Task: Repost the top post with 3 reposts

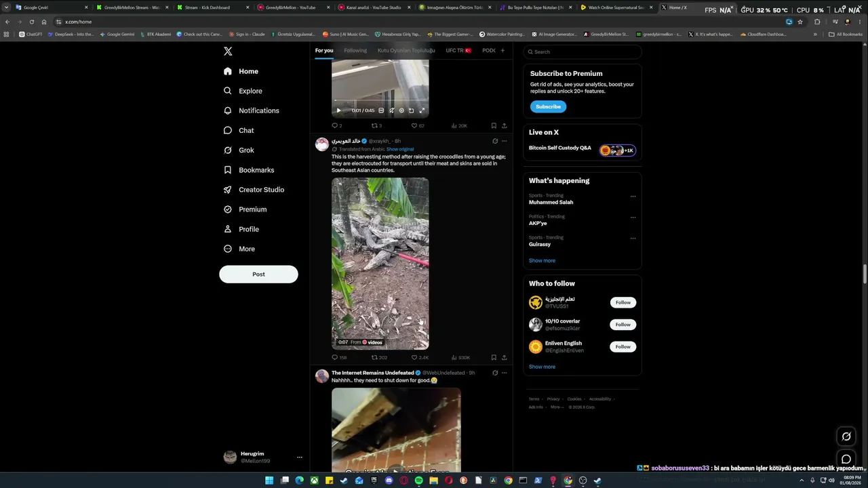Action: (376, 125)
